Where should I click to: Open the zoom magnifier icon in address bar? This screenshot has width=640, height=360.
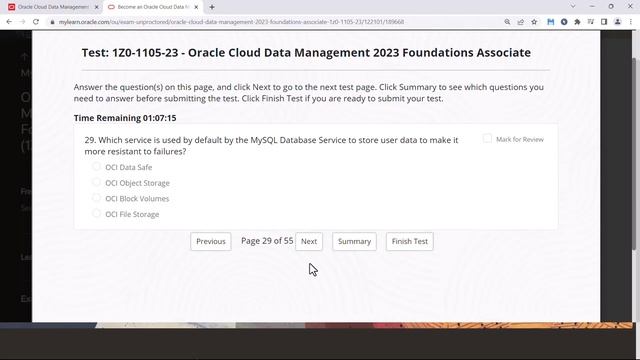click(507, 22)
